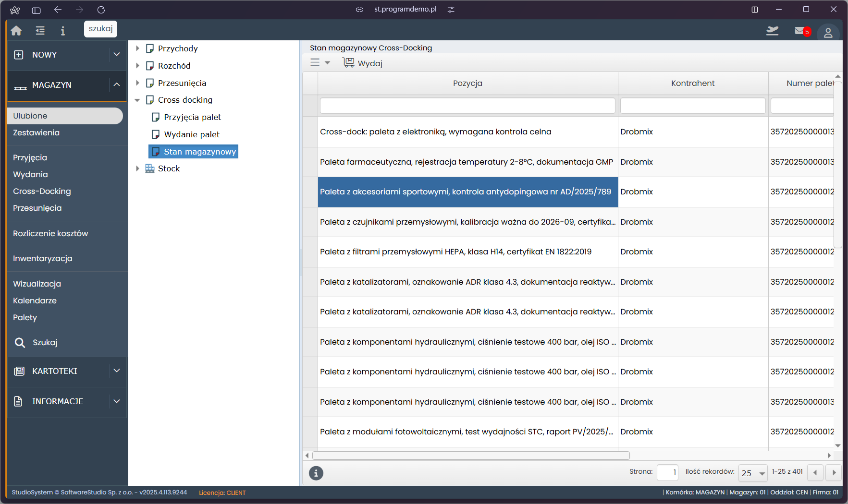Click the browser reload icon
The height and width of the screenshot is (504, 848).
(x=101, y=10)
